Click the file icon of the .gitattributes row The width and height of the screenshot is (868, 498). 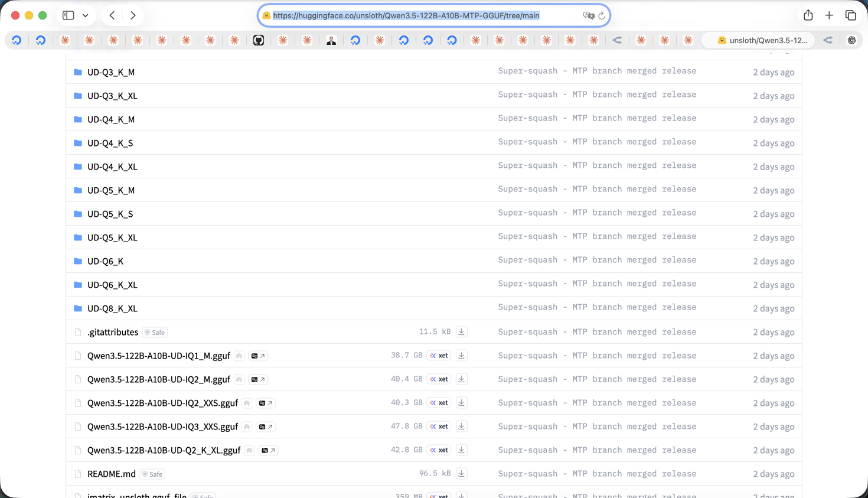(x=78, y=332)
